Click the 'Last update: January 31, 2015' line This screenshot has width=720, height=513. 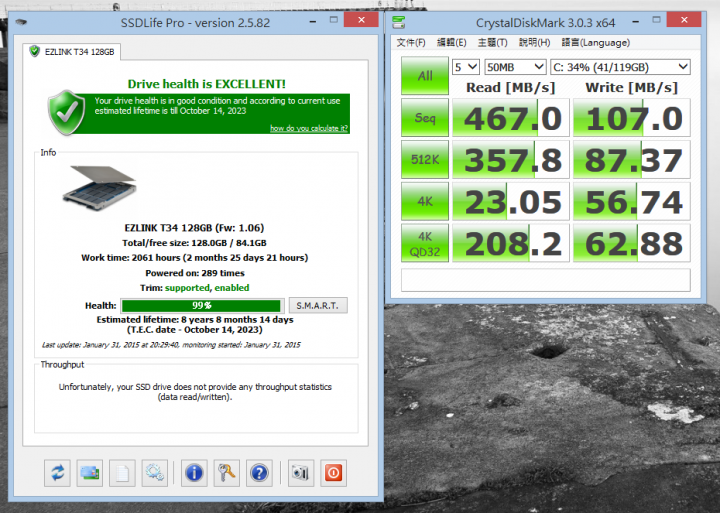[171, 345]
